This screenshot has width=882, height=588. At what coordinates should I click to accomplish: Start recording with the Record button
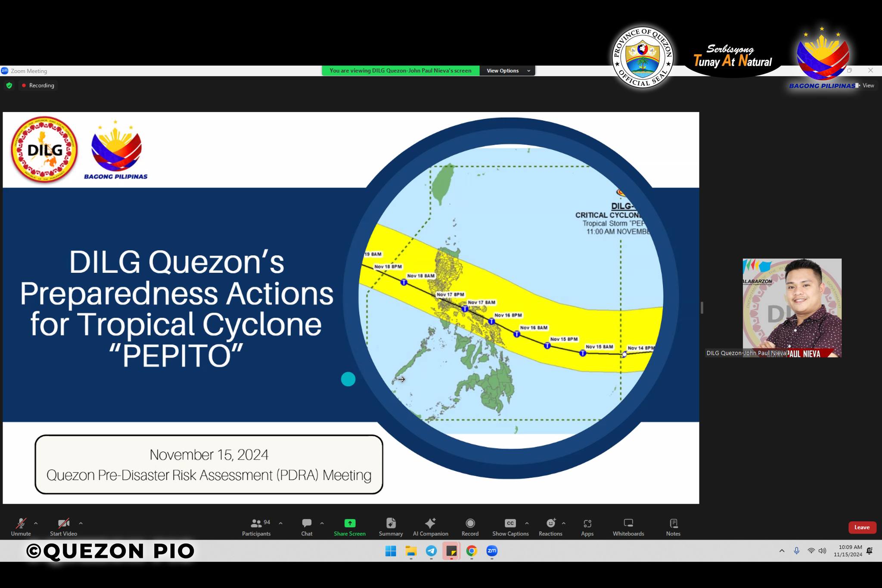pos(470,527)
